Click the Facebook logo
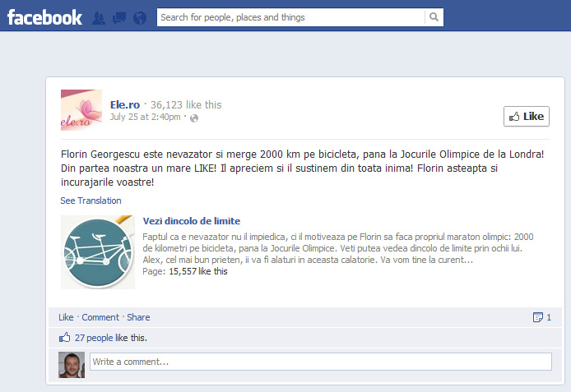 (44, 17)
